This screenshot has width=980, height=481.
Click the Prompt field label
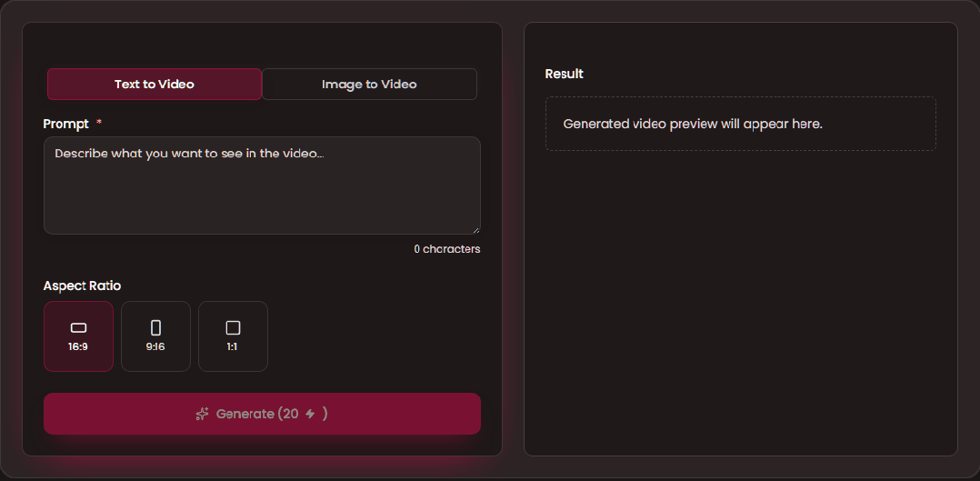point(66,124)
